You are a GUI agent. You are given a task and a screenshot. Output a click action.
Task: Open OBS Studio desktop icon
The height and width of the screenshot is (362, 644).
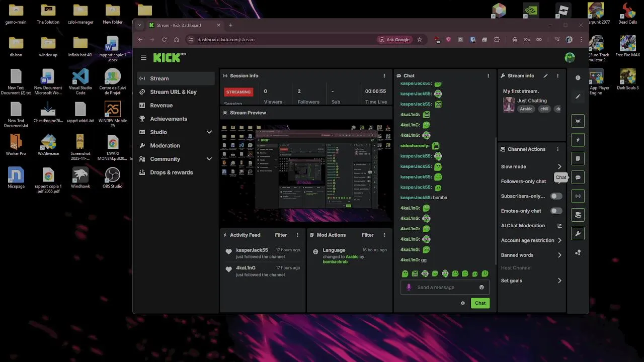pos(113,177)
